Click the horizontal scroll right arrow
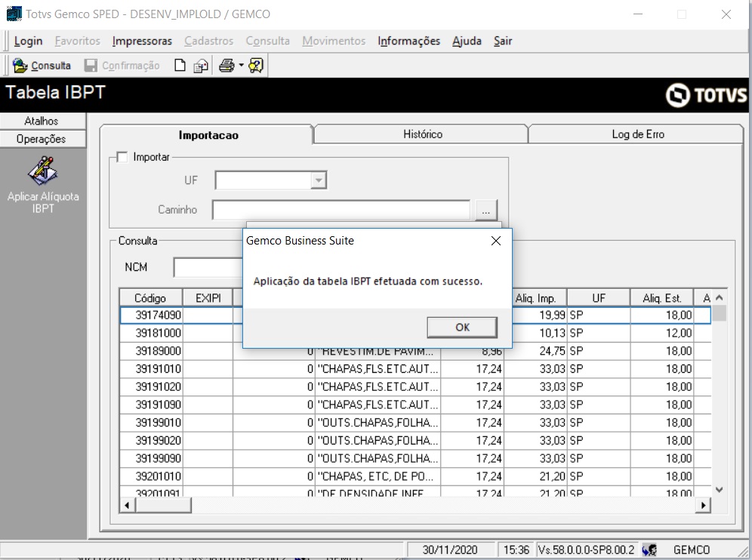Screen dimensions: 752x560 [x=703, y=505]
